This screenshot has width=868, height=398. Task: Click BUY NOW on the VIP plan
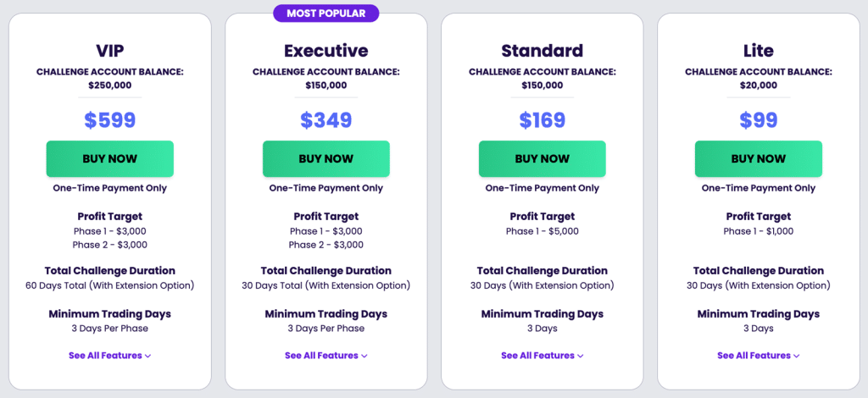coord(109,158)
